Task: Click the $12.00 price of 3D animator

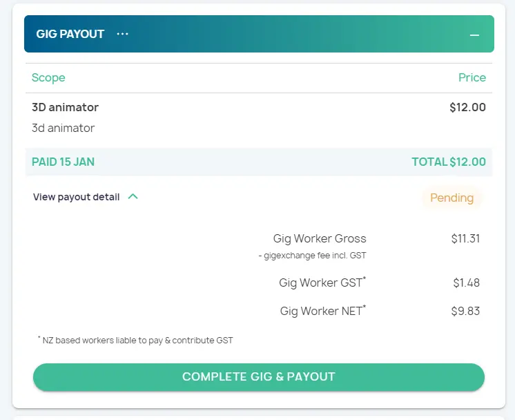Action: 467,107
